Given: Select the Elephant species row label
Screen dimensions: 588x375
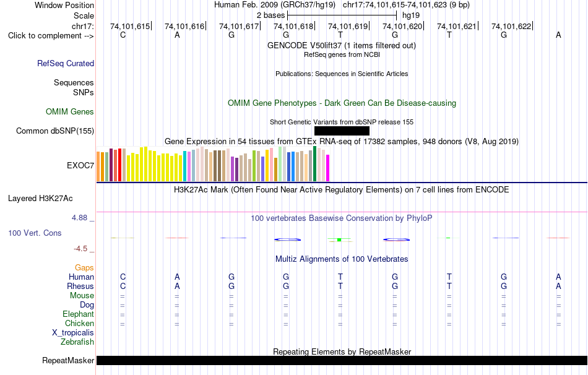Looking at the screenshot, I should (x=78, y=314).
